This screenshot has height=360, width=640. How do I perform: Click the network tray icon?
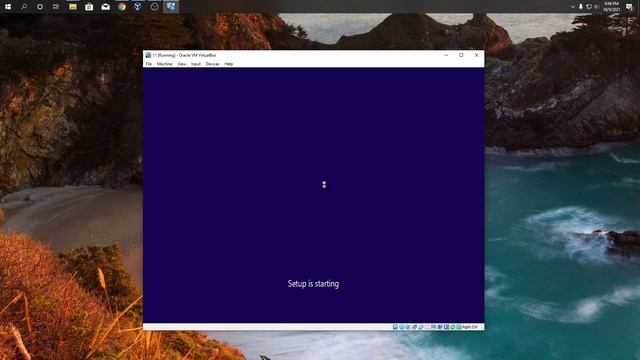click(589, 7)
